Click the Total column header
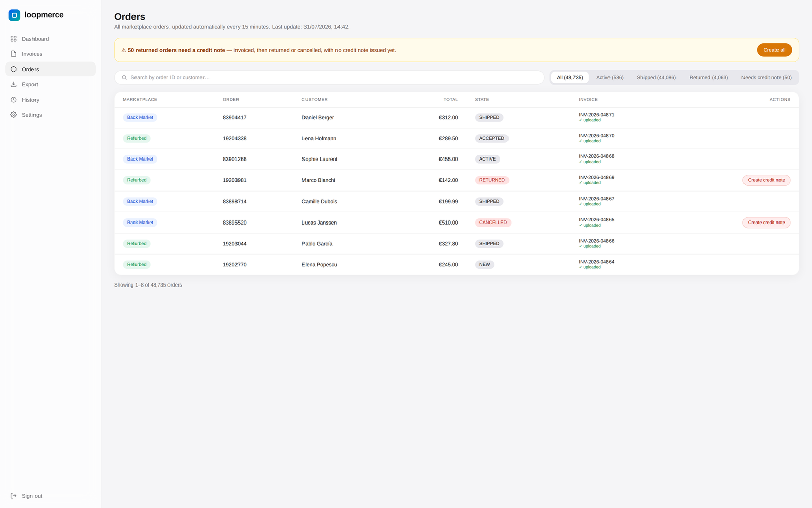Screen dimensions: 812x508 (x=450, y=100)
